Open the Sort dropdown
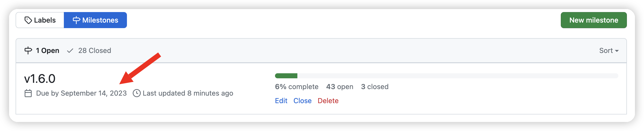The height and width of the screenshot is (131, 644). [609, 50]
